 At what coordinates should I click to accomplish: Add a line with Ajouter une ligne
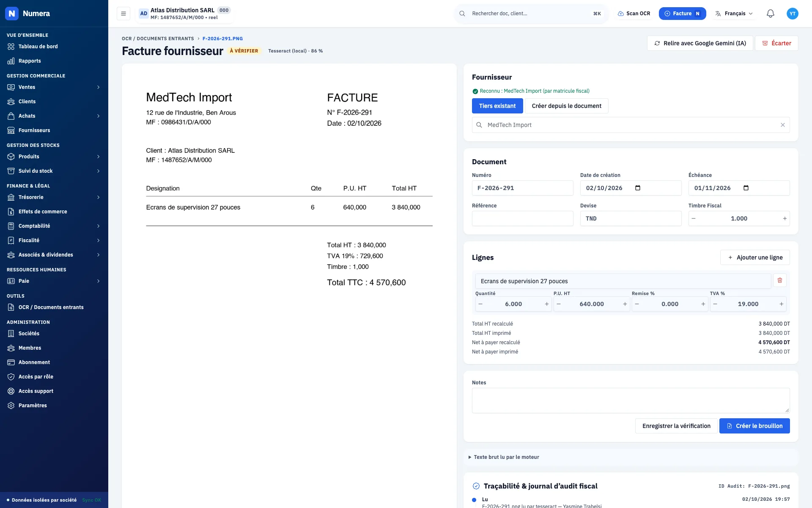755,257
